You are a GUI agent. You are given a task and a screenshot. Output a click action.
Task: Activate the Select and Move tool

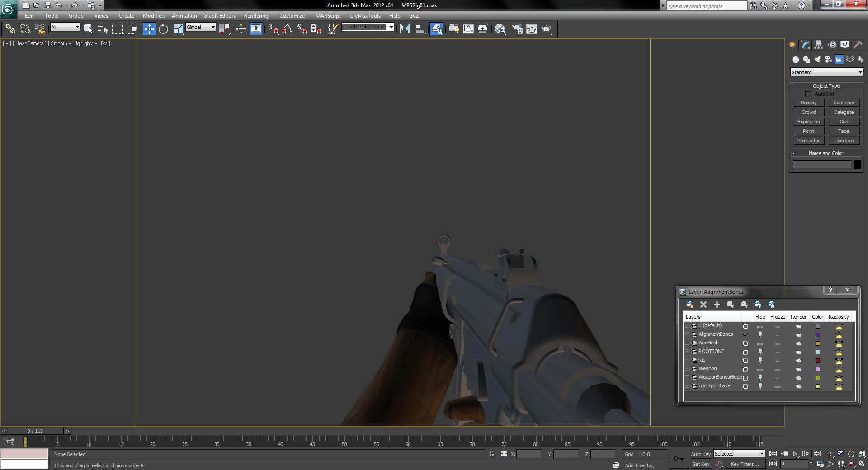149,29
